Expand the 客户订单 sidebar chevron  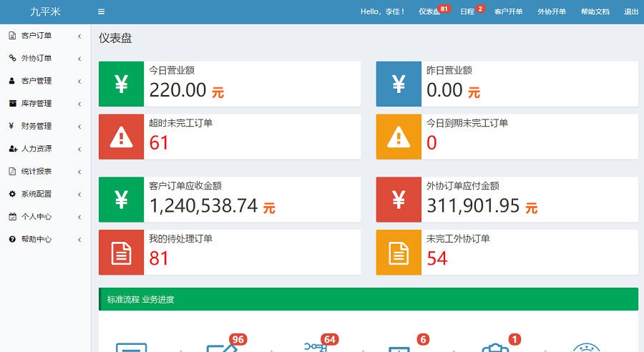(x=79, y=36)
